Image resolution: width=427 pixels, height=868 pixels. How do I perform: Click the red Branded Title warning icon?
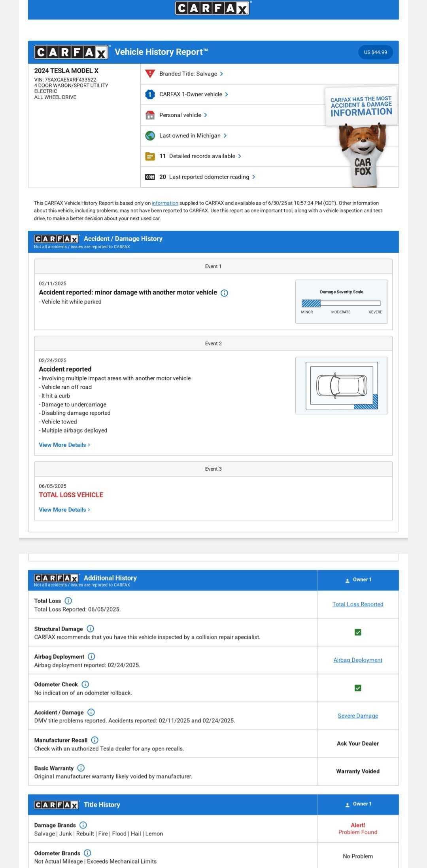tap(150, 74)
